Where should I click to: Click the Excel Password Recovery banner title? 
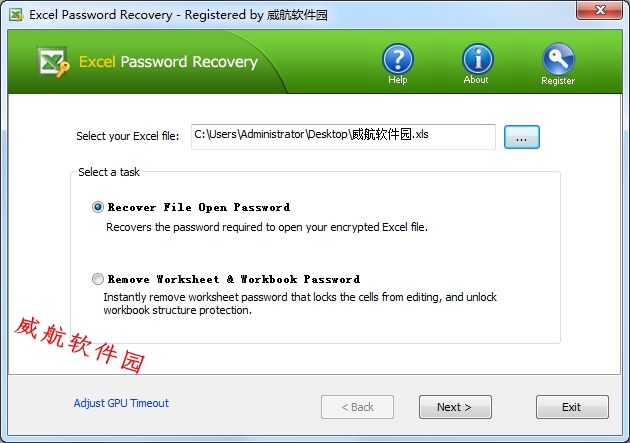[x=168, y=62]
